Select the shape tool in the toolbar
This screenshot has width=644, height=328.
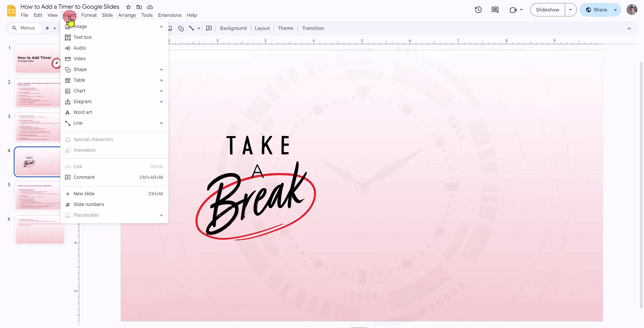[181, 29]
